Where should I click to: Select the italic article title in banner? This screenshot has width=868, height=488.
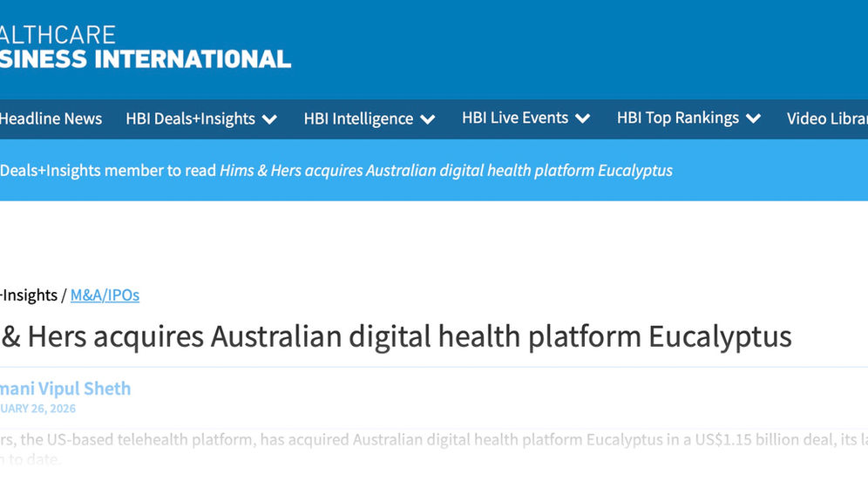(446, 171)
